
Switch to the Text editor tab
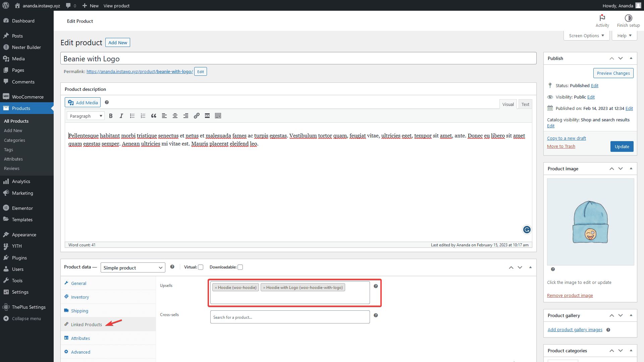(x=525, y=104)
